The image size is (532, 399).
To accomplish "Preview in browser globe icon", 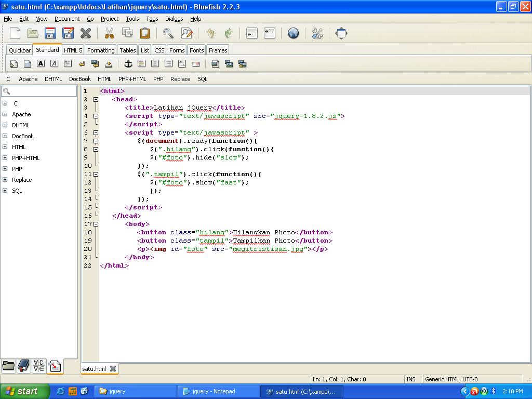I will (x=294, y=34).
